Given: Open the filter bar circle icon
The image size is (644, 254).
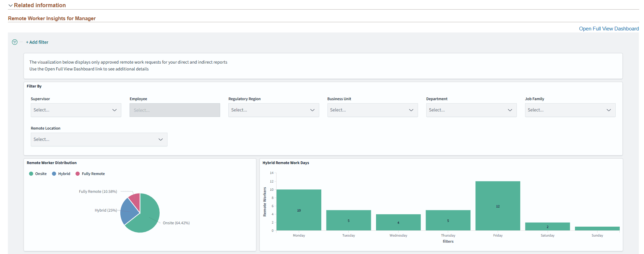Looking at the screenshot, I should (x=15, y=42).
